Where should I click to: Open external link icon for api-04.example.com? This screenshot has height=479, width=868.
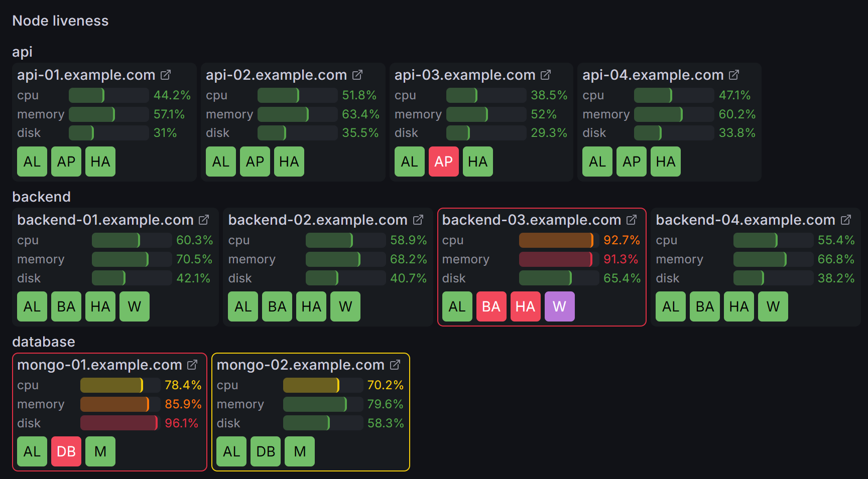click(734, 75)
